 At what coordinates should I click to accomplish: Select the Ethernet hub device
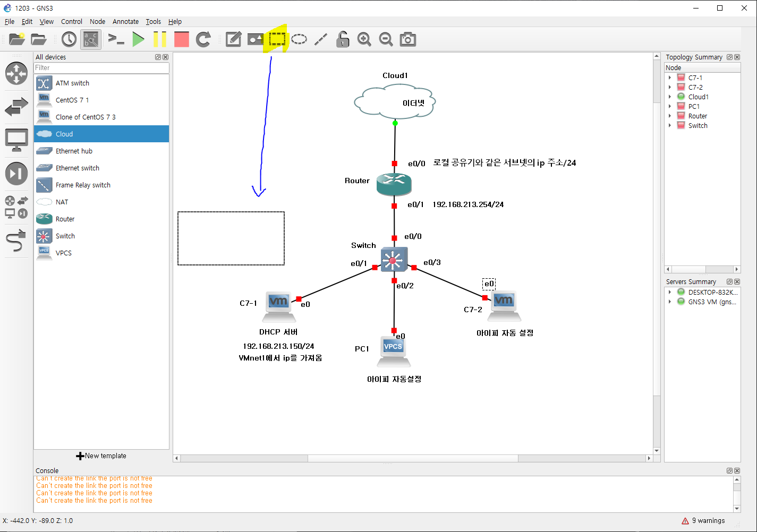[101, 151]
